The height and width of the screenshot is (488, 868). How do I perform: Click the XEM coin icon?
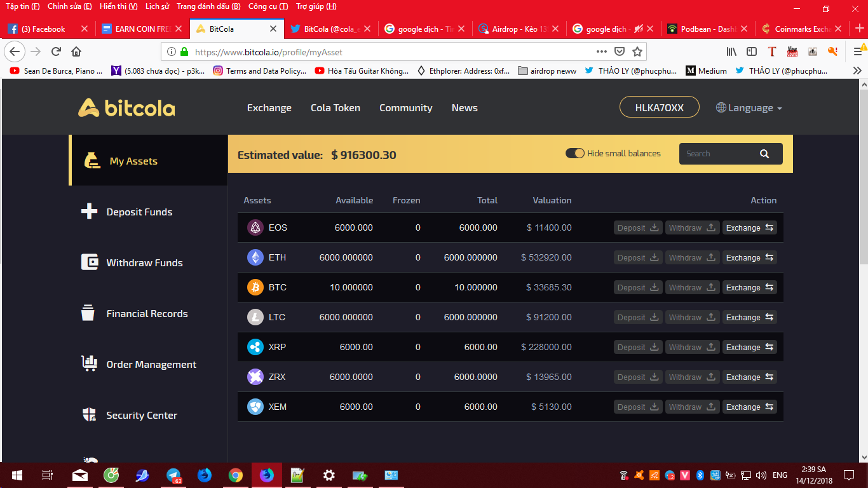click(255, 407)
